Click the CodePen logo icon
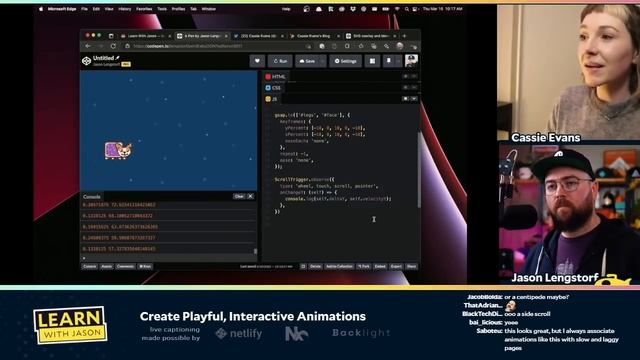Screen dimensions: 640x360 click(x=86, y=61)
